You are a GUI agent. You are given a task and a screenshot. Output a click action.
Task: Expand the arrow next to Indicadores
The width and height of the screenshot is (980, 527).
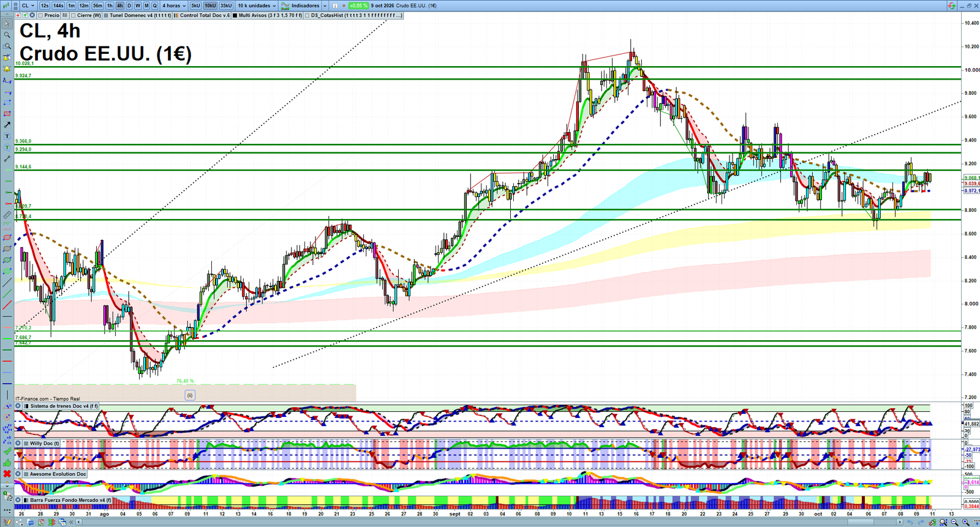pyautogui.click(x=325, y=6)
